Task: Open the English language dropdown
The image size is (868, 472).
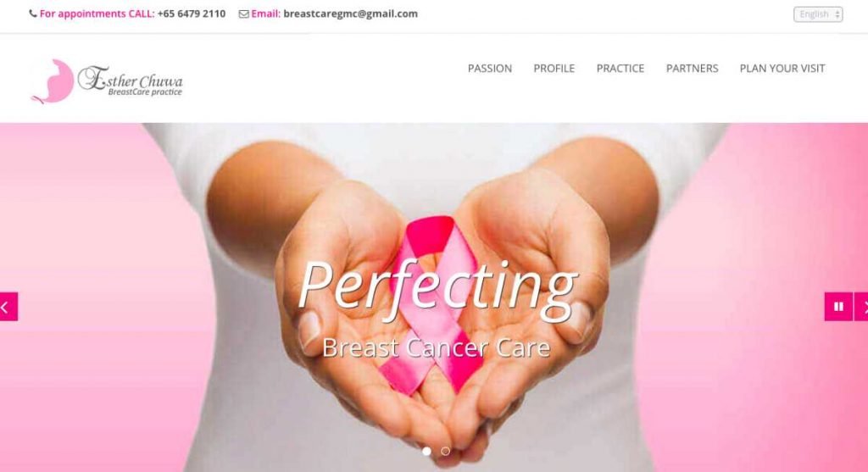Action: [818, 14]
